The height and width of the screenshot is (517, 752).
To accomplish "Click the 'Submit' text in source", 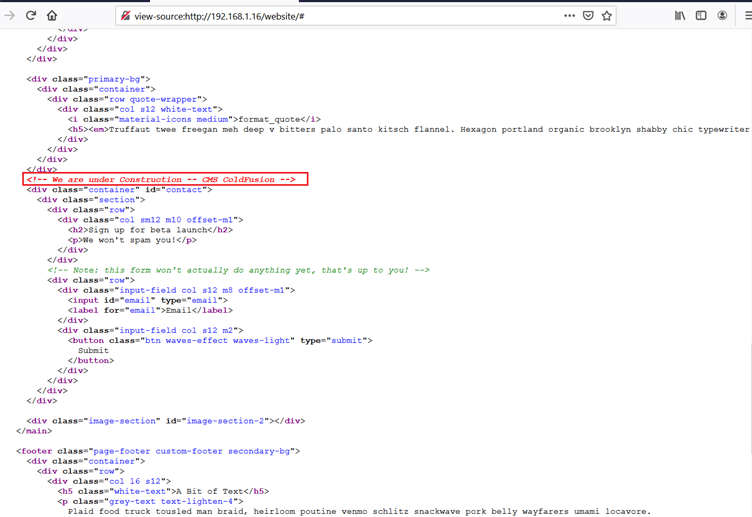I will [x=93, y=350].
